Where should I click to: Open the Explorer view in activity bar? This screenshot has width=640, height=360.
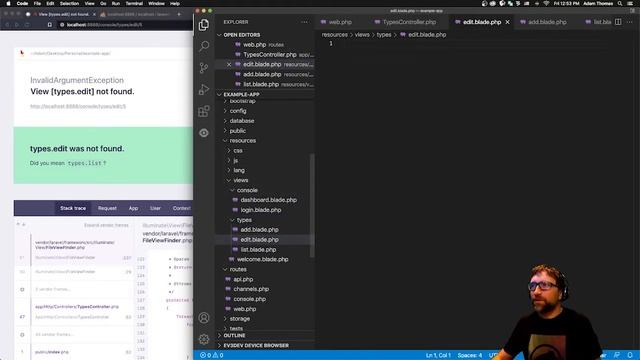[x=204, y=25]
